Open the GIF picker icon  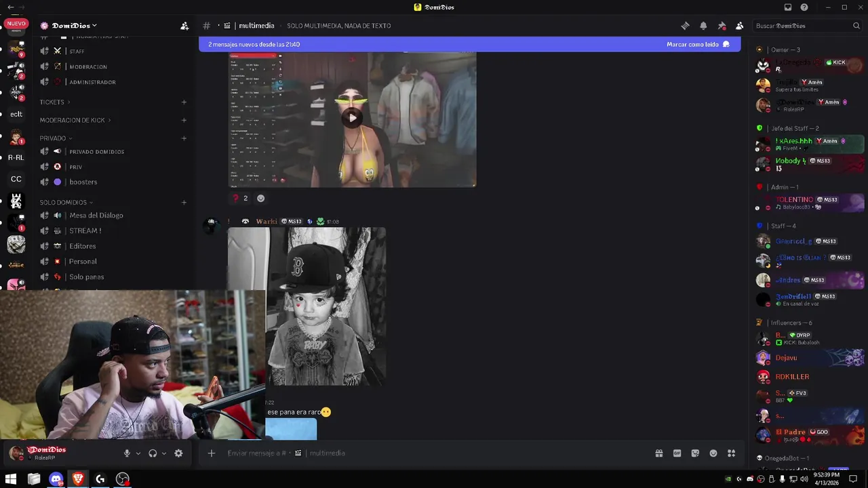coord(677,453)
